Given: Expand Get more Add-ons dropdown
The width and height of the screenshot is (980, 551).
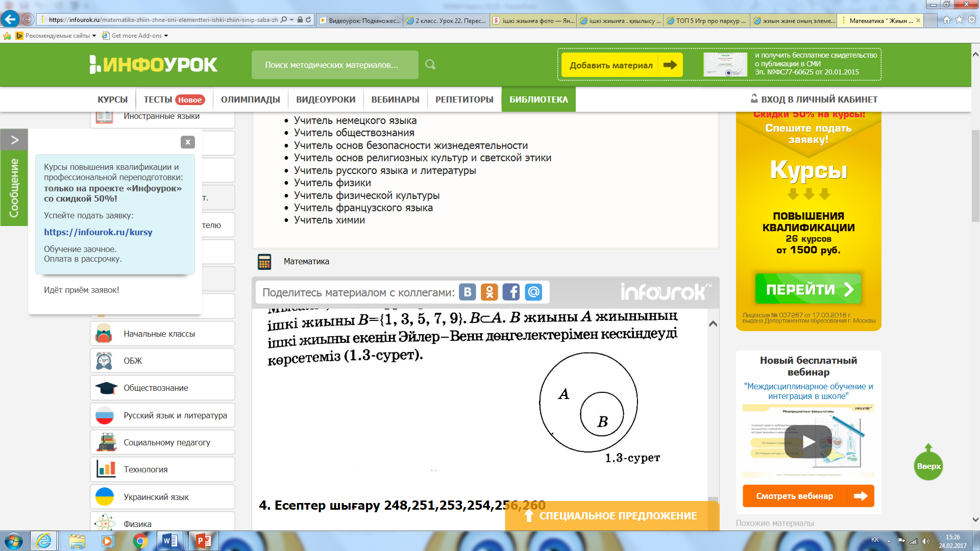Looking at the screenshot, I should pyautogui.click(x=166, y=36).
